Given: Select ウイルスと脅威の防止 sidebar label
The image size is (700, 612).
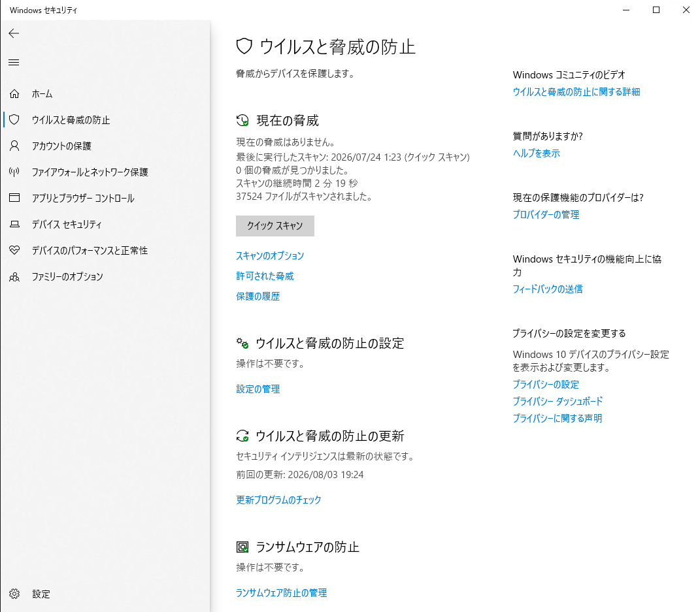Looking at the screenshot, I should point(71,120).
